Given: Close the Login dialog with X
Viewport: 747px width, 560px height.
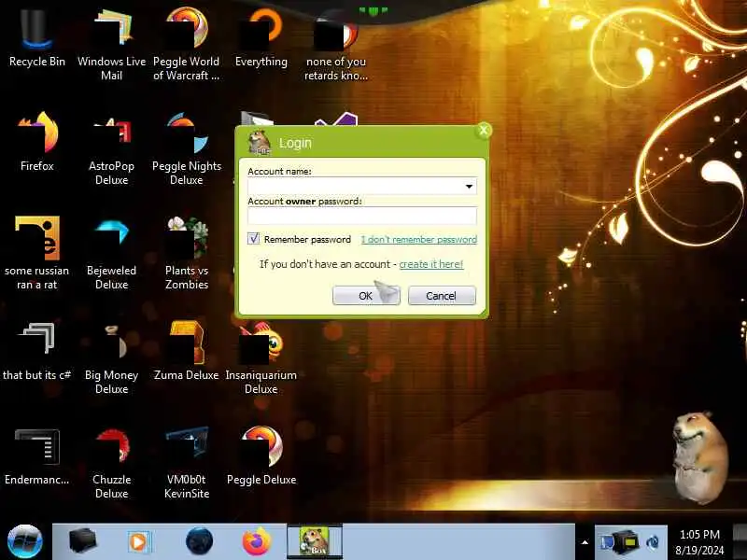Looking at the screenshot, I should [484, 130].
